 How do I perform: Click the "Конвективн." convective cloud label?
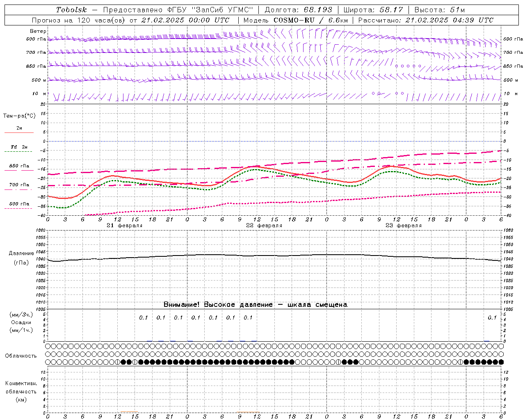click(x=21, y=383)
